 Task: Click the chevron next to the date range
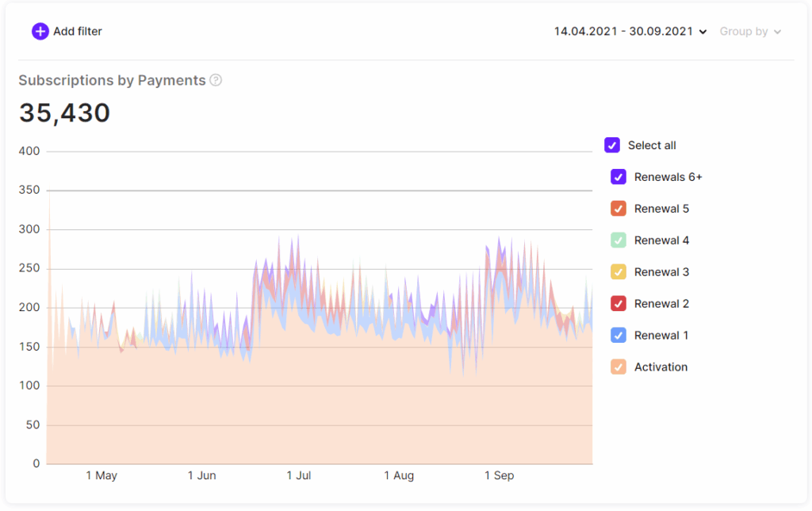pos(703,33)
